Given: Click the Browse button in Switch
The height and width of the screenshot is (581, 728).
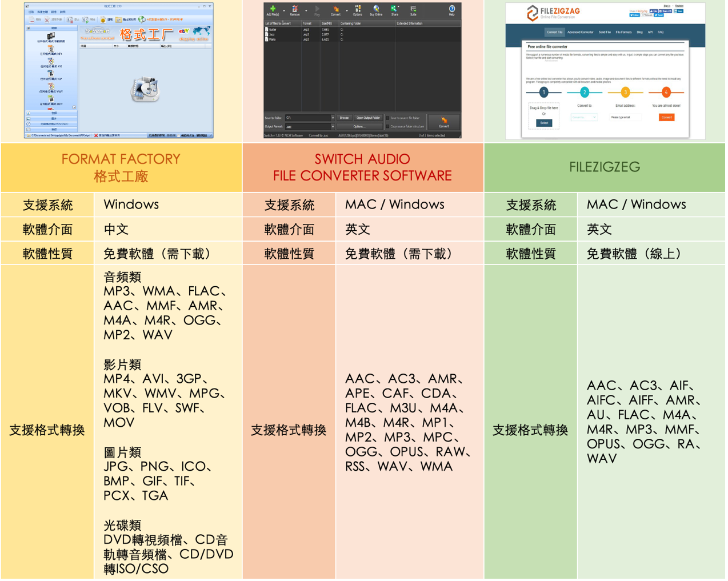Looking at the screenshot, I should coord(344,118).
